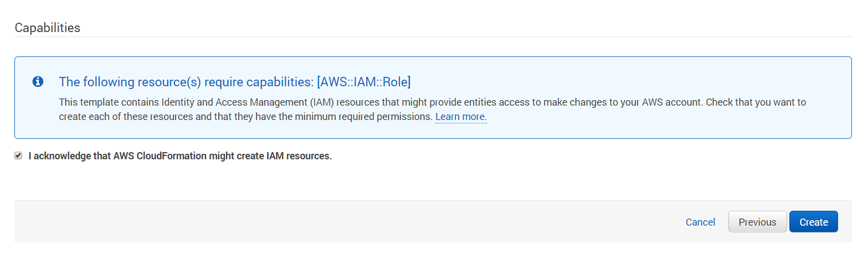The image size is (868, 255).
Task: Go back with the Previous button
Action: (x=757, y=222)
